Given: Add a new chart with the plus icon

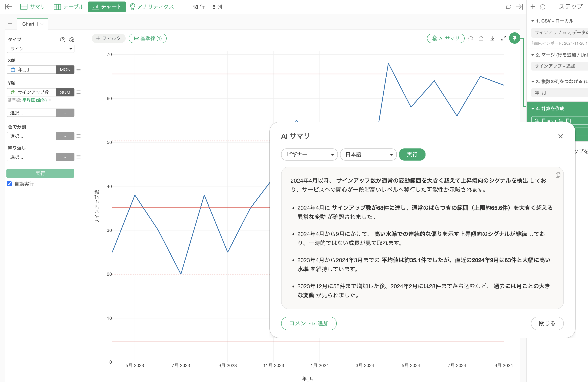Looking at the screenshot, I should tap(10, 24).
